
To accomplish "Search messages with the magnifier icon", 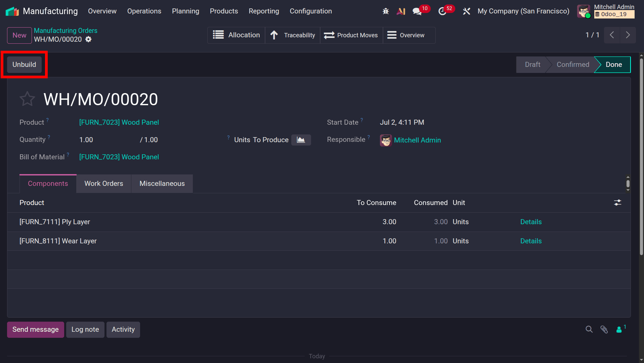I will (x=589, y=329).
